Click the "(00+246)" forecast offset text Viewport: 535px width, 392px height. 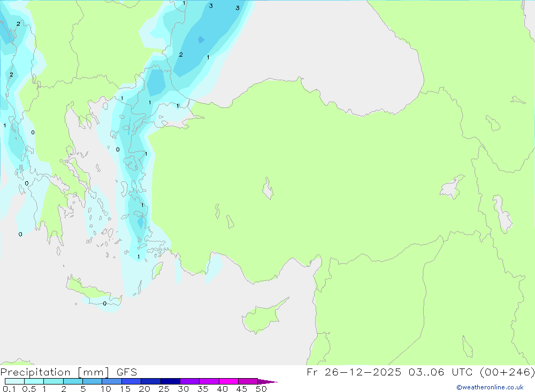(507, 372)
